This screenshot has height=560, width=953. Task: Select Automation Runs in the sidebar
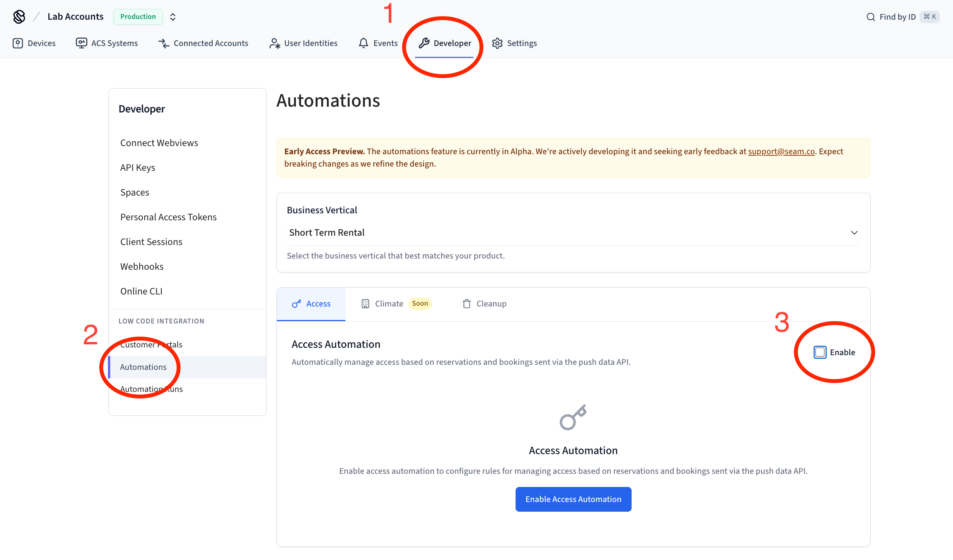(151, 389)
